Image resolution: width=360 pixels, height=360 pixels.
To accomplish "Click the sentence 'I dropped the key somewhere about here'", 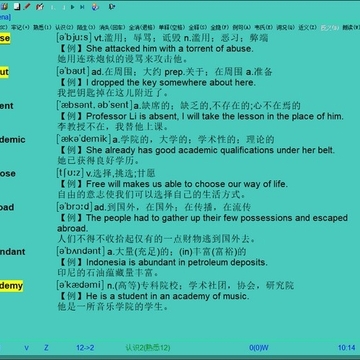I will (x=171, y=82).
